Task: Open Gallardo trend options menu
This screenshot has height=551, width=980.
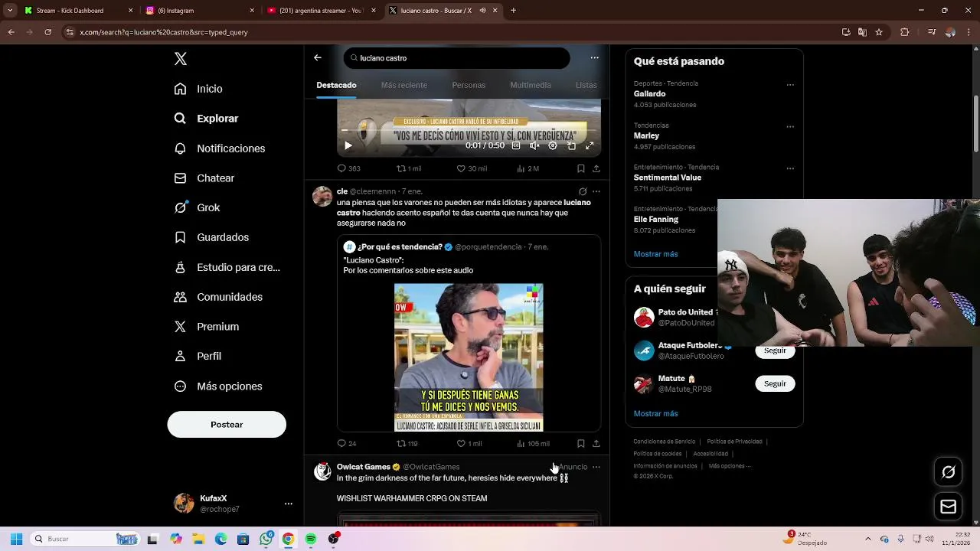Action: coord(790,85)
